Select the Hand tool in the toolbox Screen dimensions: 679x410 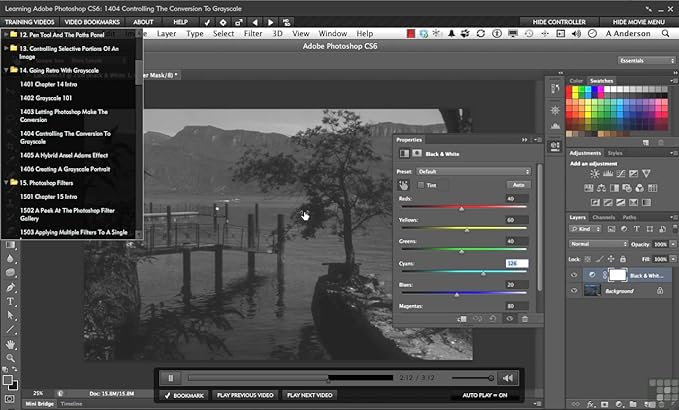coord(10,345)
